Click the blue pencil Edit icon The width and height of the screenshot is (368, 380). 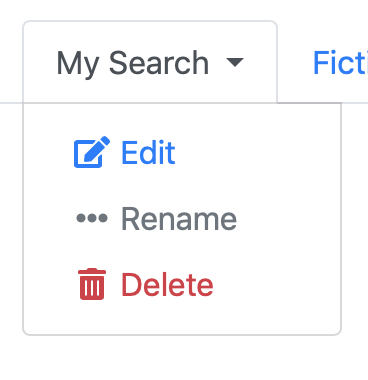click(x=92, y=152)
